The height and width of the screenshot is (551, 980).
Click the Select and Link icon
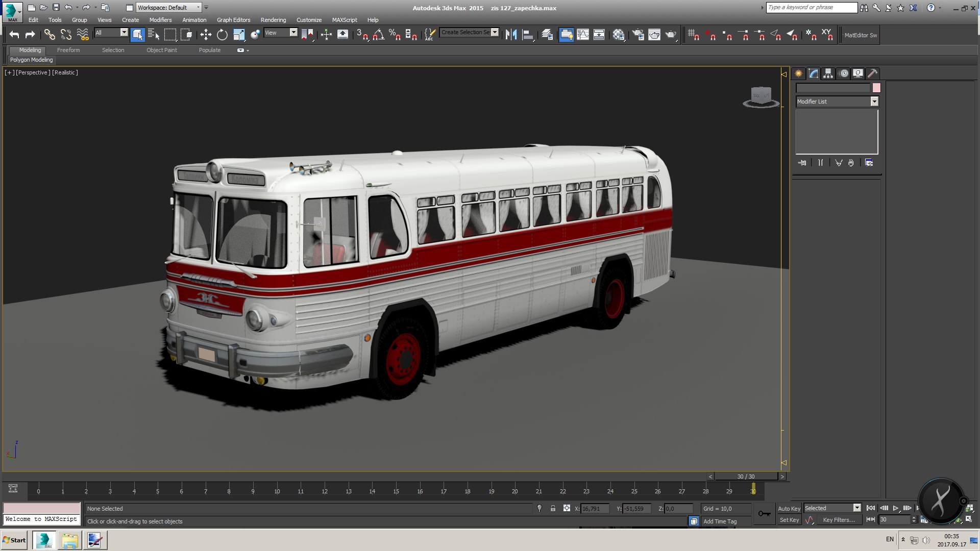tap(50, 35)
